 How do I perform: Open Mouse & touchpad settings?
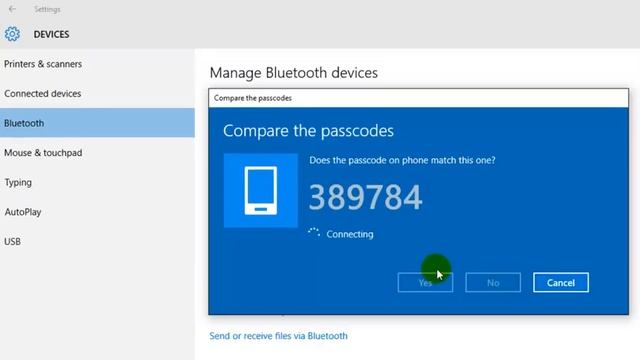(43, 153)
